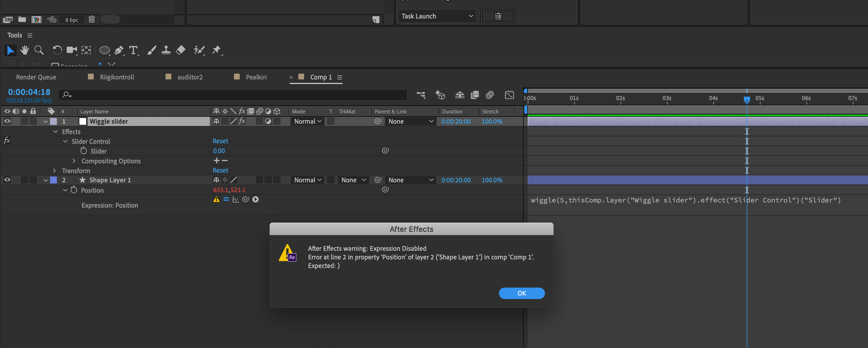The width and height of the screenshot is (868, 348).
Task: Click the Slider value 0.00
Action: point(219,151)
